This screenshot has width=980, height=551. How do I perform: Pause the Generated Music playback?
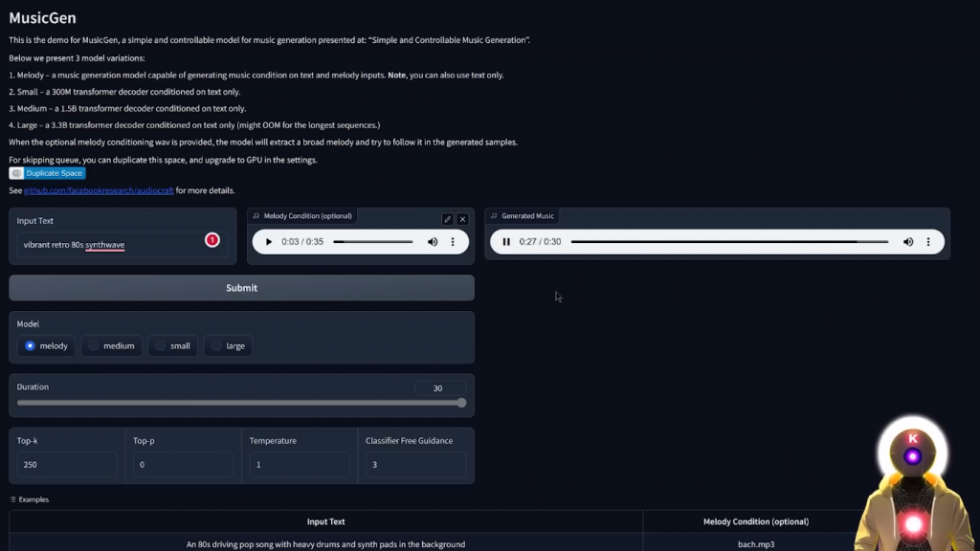pyautogui.click(x=506, y=242)
